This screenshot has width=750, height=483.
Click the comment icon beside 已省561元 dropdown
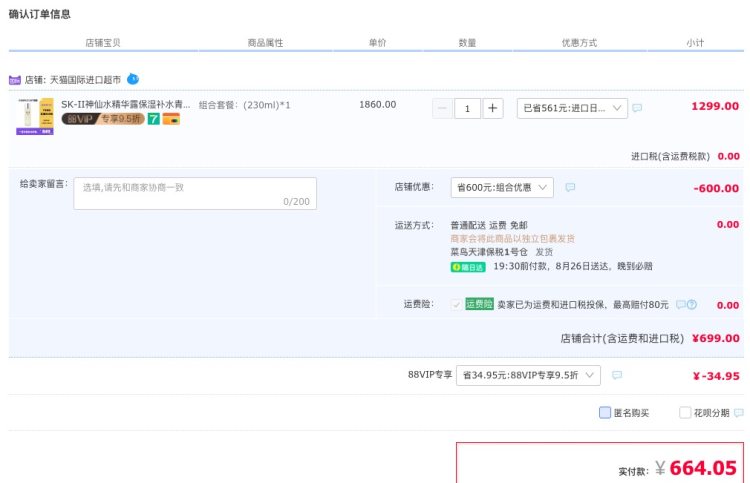637,108
